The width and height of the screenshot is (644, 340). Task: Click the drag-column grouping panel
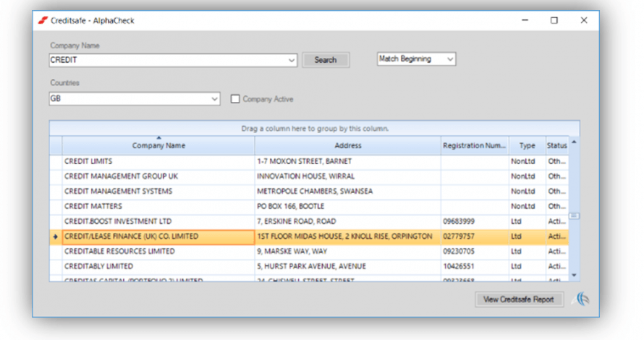(x=315, y=129)
